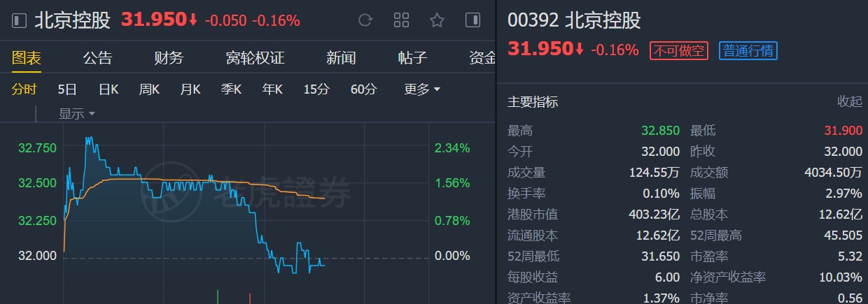Select the 窝轮权证 tab
Image resolution: width=868 pixels, height=304 pixels.
tap(255, 58)
